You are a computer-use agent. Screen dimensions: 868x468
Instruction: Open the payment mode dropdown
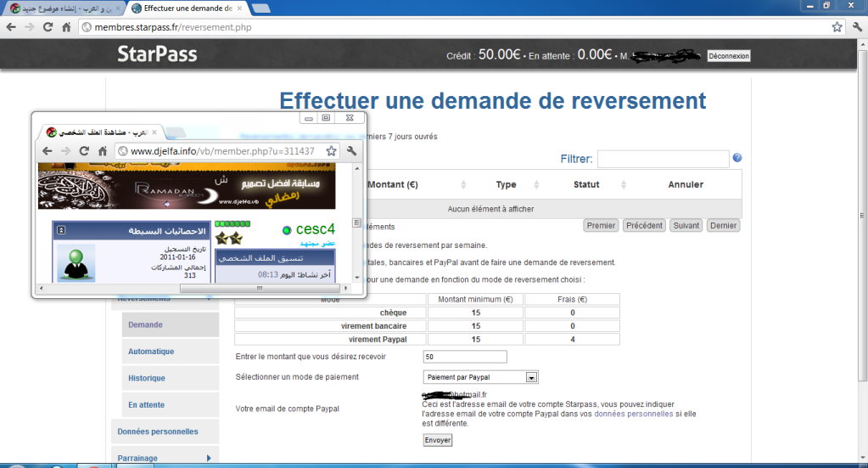pos(531,377)
